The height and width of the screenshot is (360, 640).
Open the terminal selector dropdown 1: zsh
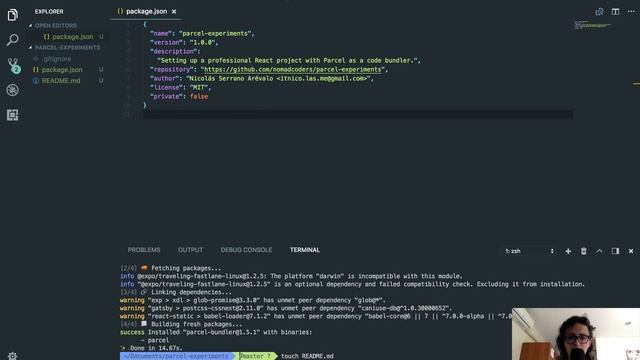[529, 251]
